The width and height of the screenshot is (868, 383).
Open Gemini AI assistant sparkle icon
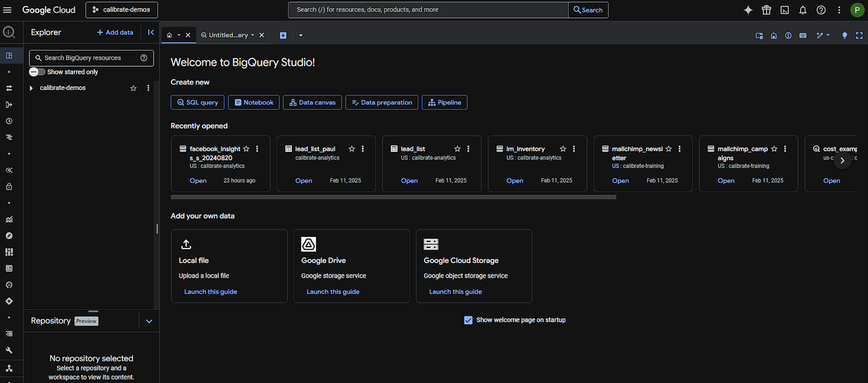[748, 10]
